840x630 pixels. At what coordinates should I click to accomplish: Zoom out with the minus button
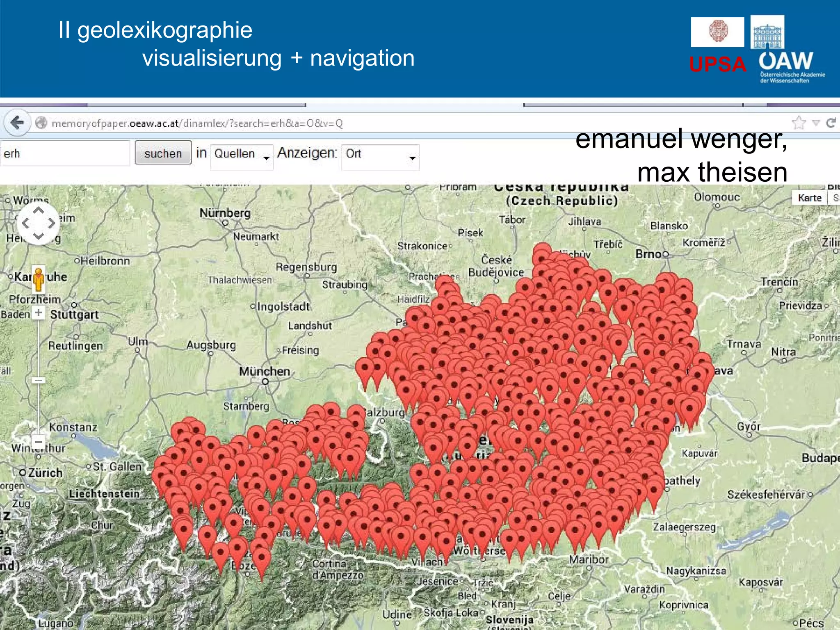pyautogui.click(x=39, y=442)
